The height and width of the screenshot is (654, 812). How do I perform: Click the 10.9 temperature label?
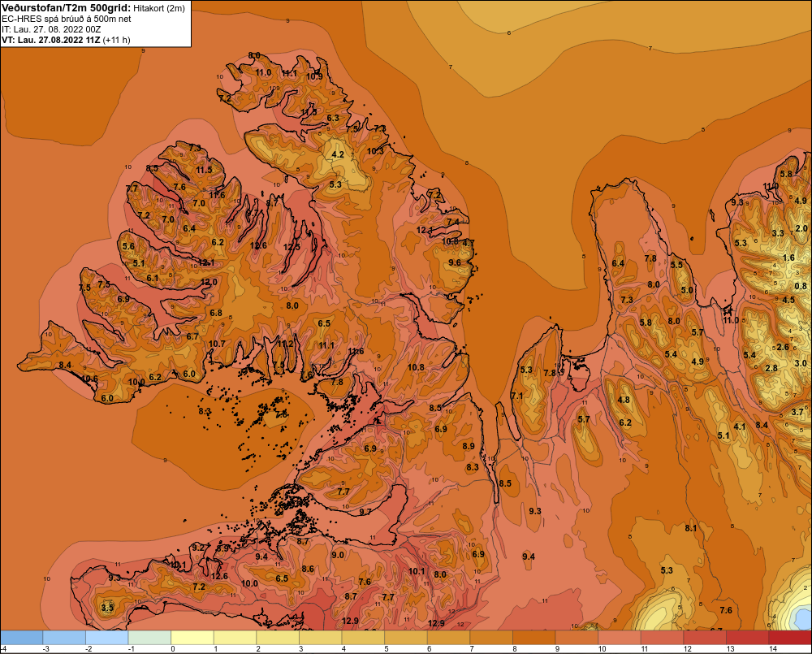pos(314,76)
